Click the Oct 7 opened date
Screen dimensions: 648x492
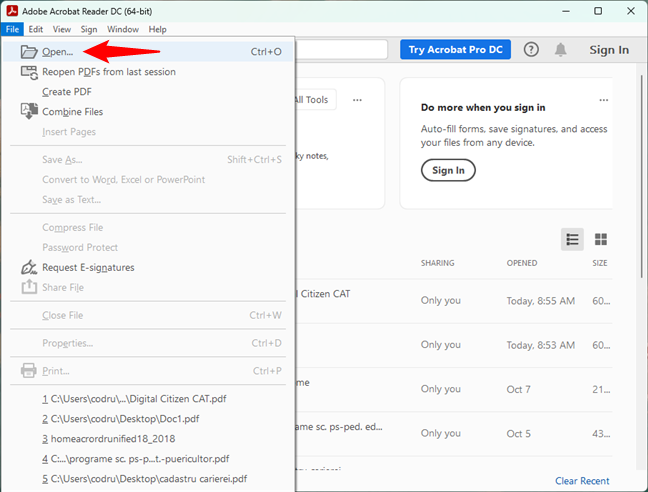[x=518, y=390]
